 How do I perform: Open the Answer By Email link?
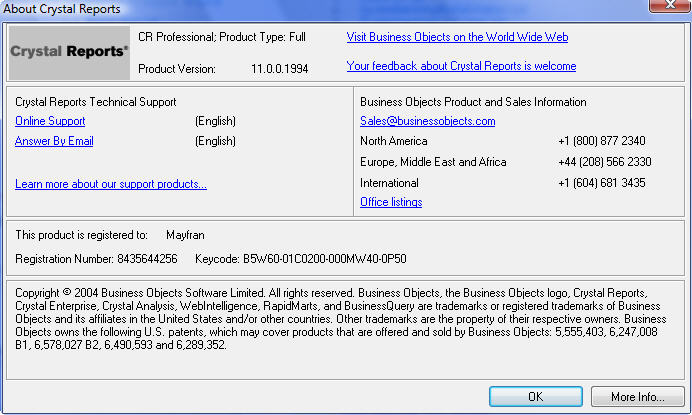(x=54, y=141)
